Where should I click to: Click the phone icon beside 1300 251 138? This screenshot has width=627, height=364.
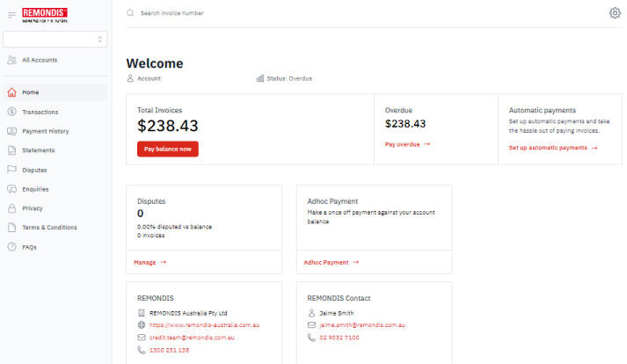(142, 351)
